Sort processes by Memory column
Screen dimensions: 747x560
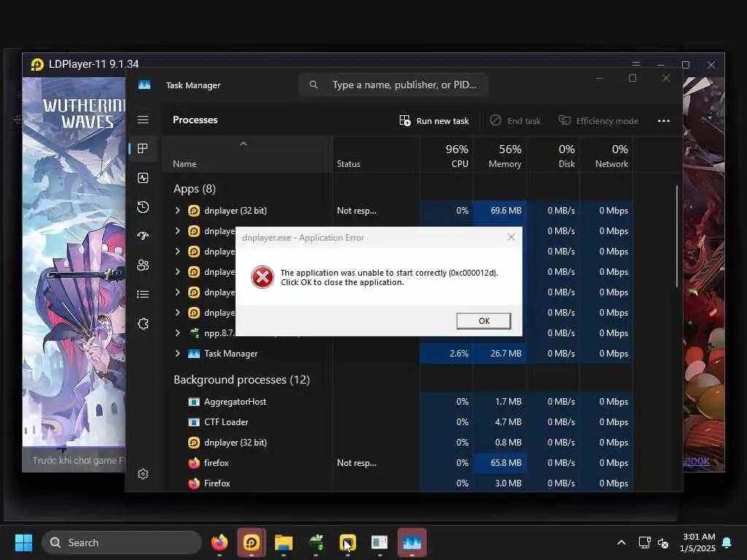pyautogui.click(x=500, y=155)
